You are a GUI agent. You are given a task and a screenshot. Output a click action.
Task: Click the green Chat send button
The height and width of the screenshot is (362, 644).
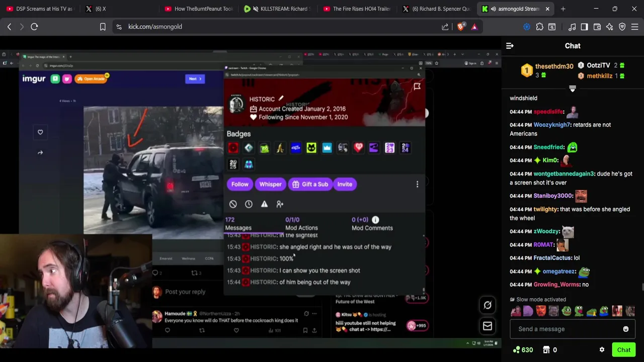point(623,350)
